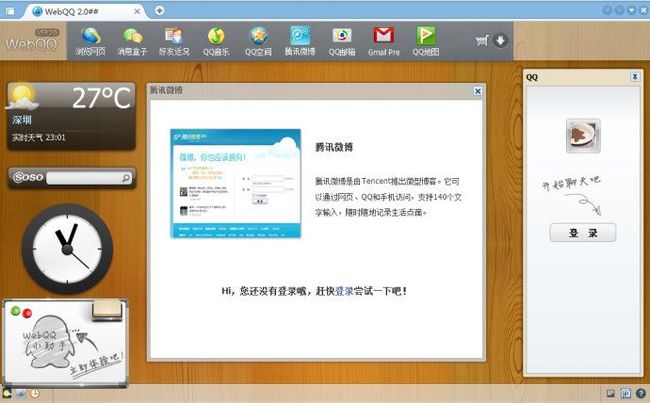Pin the QQ panel with the pin icon

pos(635,77)
